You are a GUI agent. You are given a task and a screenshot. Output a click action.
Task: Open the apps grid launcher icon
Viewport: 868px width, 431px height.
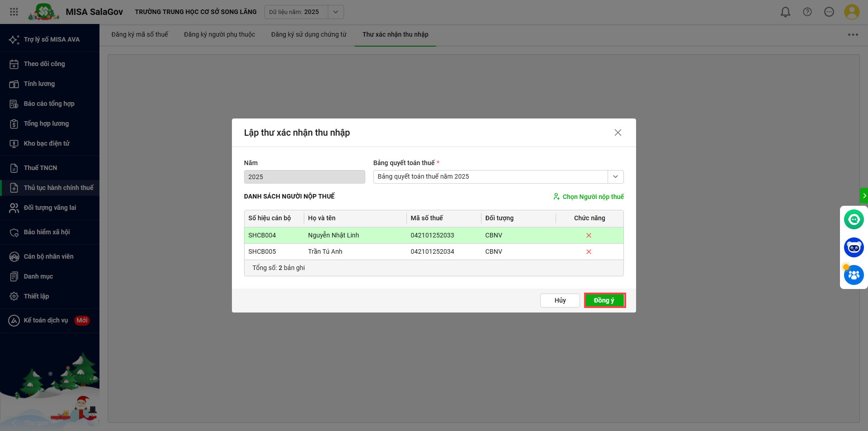pos(14,12)
